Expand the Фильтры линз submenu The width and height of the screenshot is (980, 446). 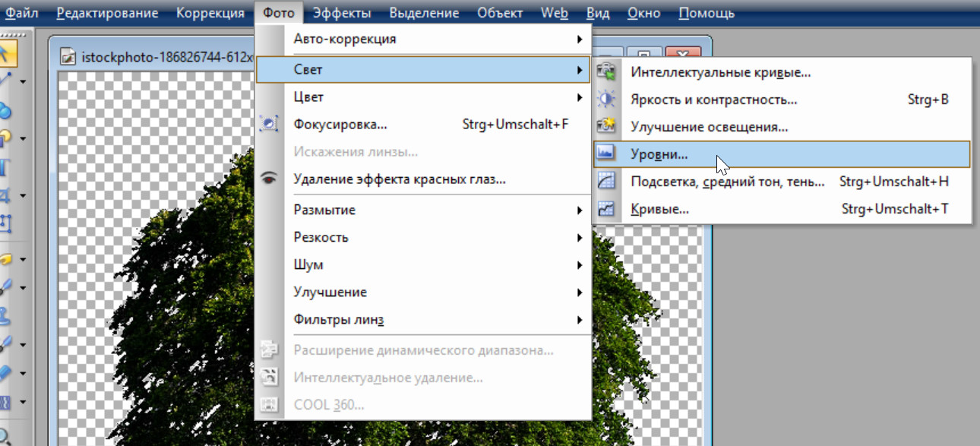[423, 320]
